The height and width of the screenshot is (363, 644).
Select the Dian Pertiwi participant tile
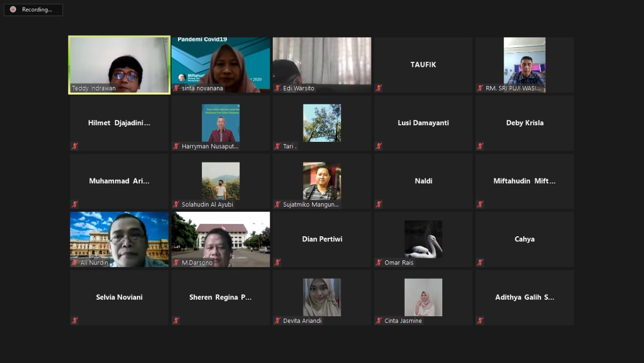[x=322, y=239]
